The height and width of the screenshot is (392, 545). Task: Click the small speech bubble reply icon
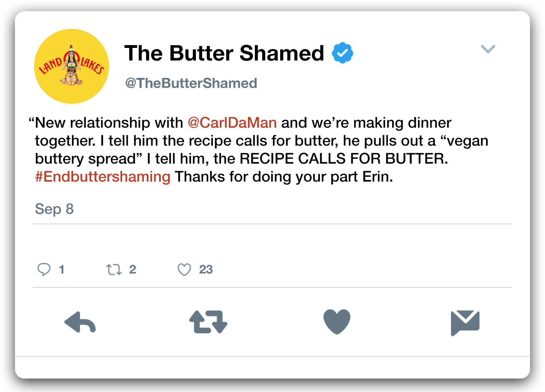coord(44,269)
